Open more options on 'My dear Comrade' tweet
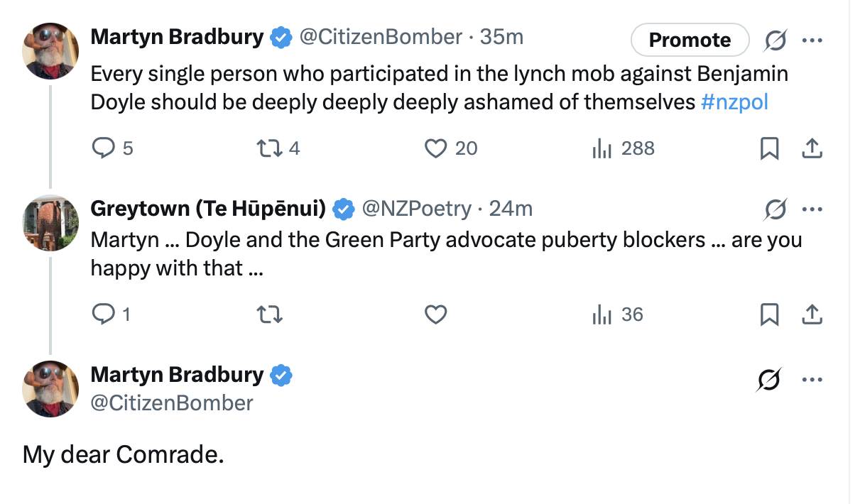This screenshot has height=504, width=865. (x=812, y=380)
